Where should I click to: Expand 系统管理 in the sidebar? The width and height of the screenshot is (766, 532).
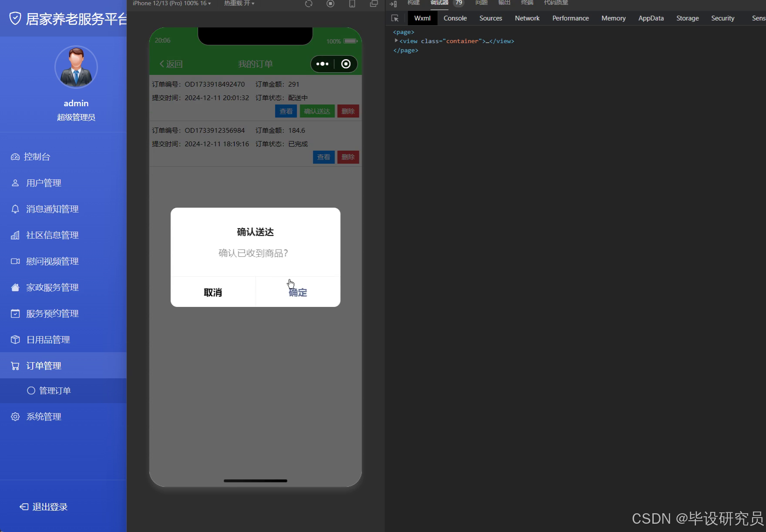click(x=63, y=417)
